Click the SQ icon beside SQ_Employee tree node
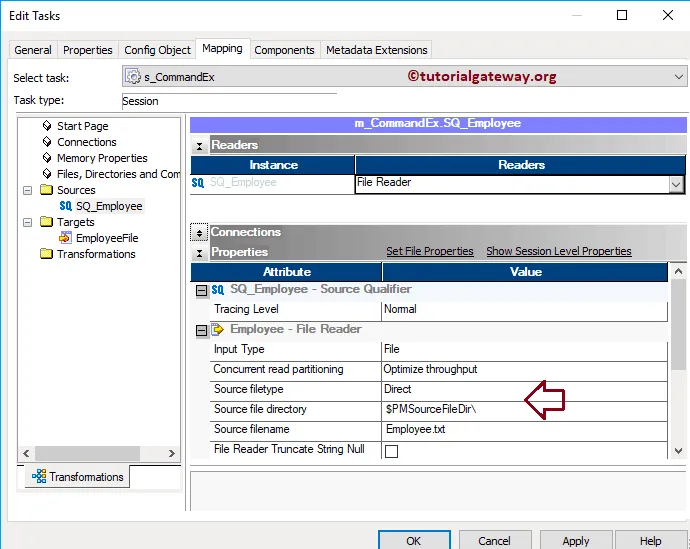 (x=66, y=206)
